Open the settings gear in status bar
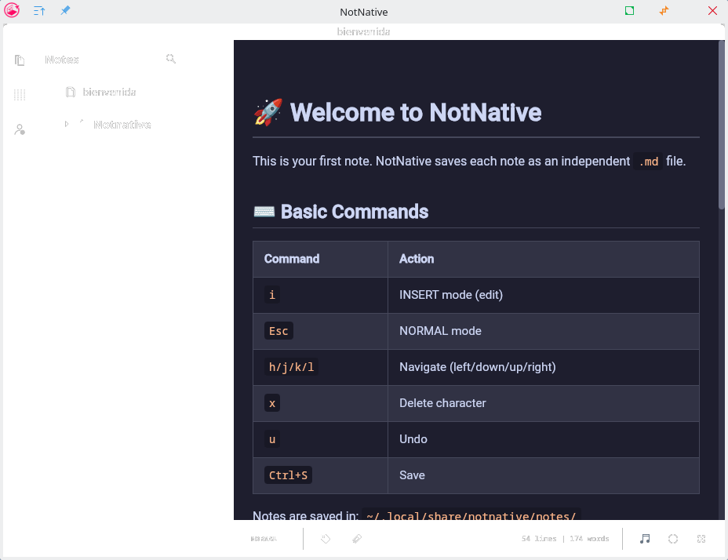 click(701, 539)
